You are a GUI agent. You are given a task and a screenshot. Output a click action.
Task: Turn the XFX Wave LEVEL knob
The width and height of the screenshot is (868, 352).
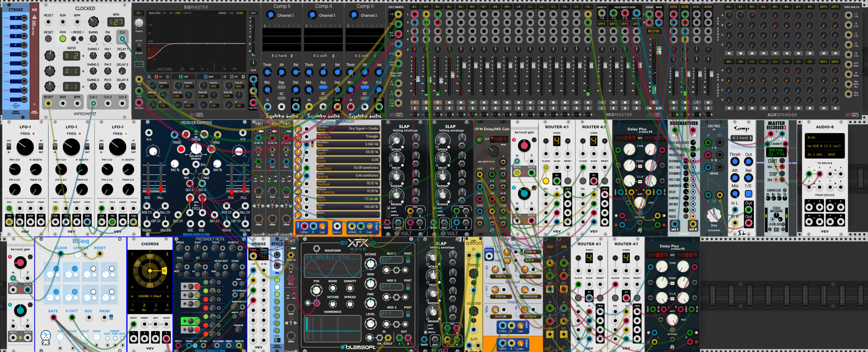coord(370,324)
